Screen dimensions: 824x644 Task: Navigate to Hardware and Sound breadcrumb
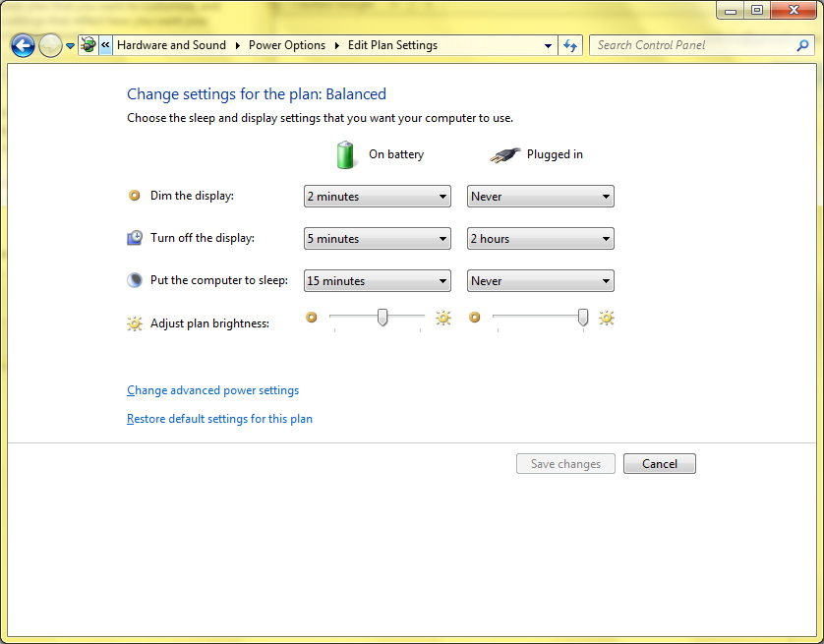[171, 45]
